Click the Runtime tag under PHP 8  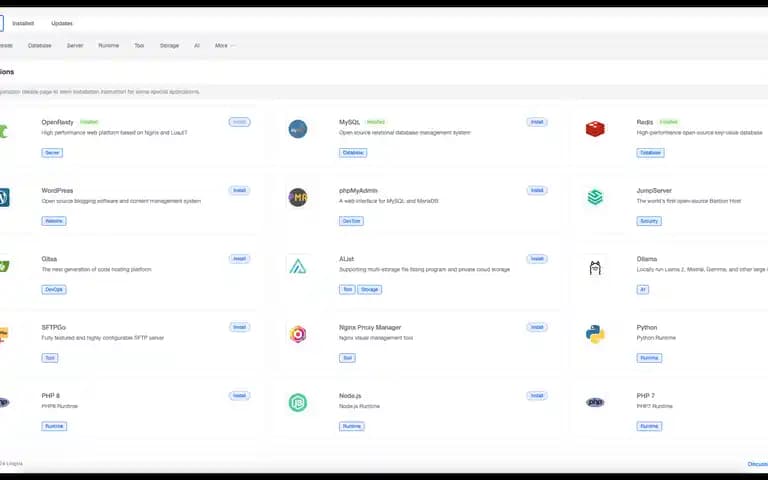[x=54, y=426]
